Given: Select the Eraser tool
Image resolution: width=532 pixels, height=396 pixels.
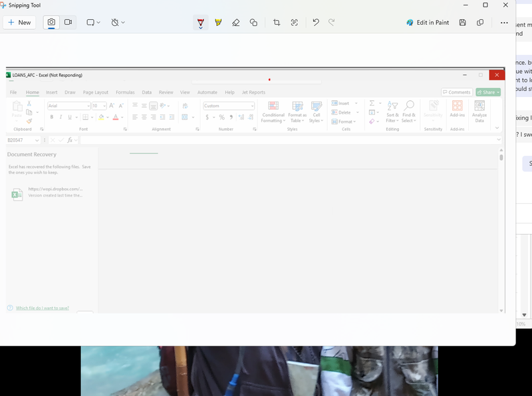Looking at the screenshot, I should click(x=235, y=23).
